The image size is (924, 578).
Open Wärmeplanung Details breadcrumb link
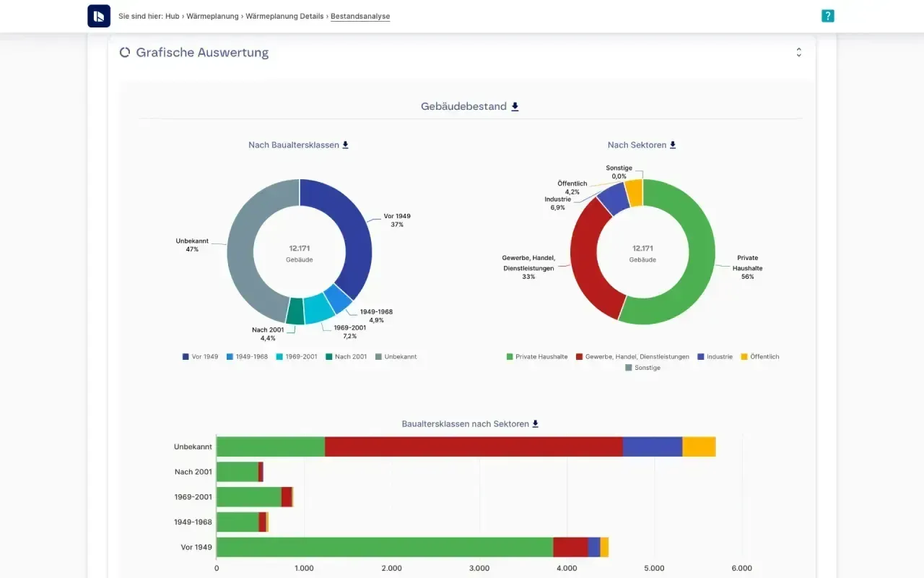pyautogui.click(x=285, y=16)
